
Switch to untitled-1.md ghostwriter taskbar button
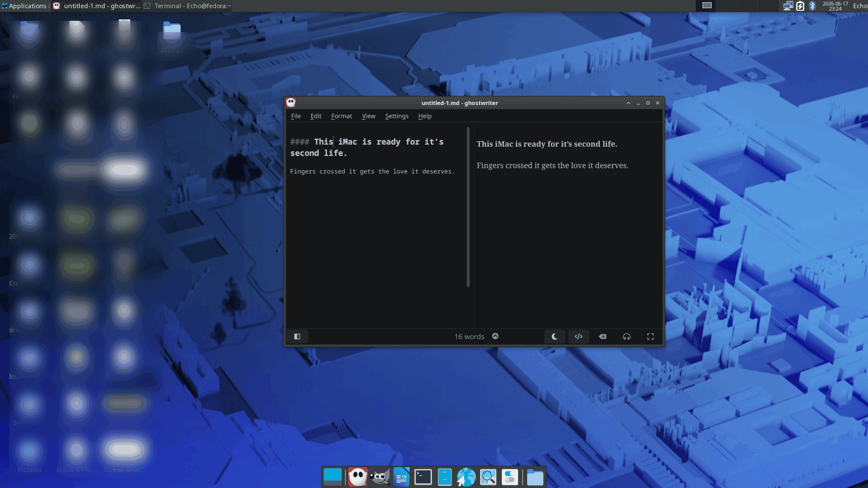[x=97, y=6]
